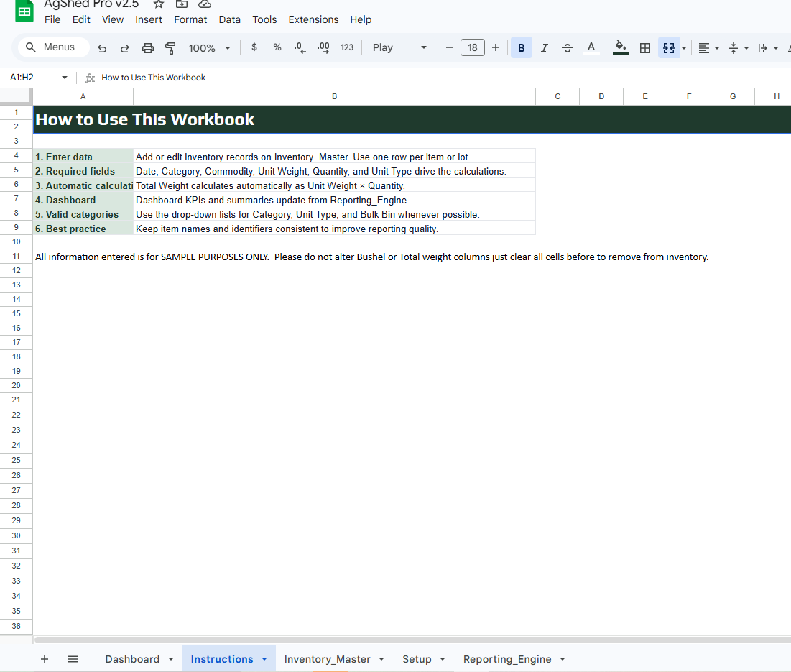791x672 pixels.
Task: Open the Inventory_Master sheet tab menu
Action: pyautogui.click(x=381, y=659)
